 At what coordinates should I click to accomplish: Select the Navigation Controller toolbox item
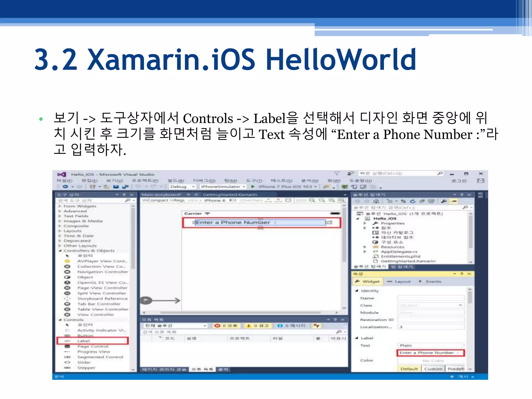pyautogui.click(x=102, y=272)
